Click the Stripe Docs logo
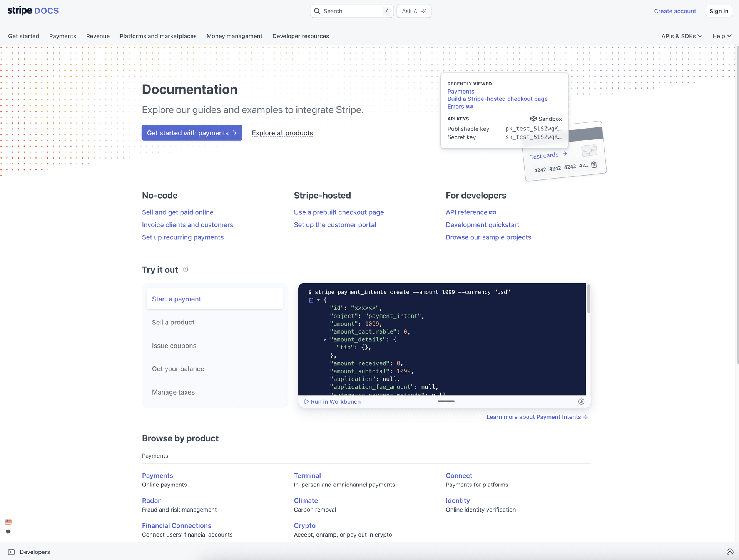Image resolution: width=739 pixels, height=560 pixels. (x=33, y=11)
